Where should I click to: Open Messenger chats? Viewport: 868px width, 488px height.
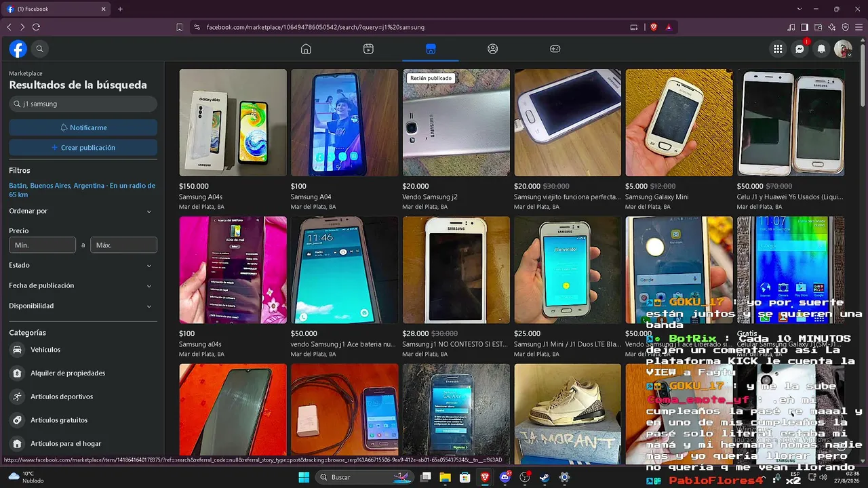pyautogui.click(x=800, y=49)
